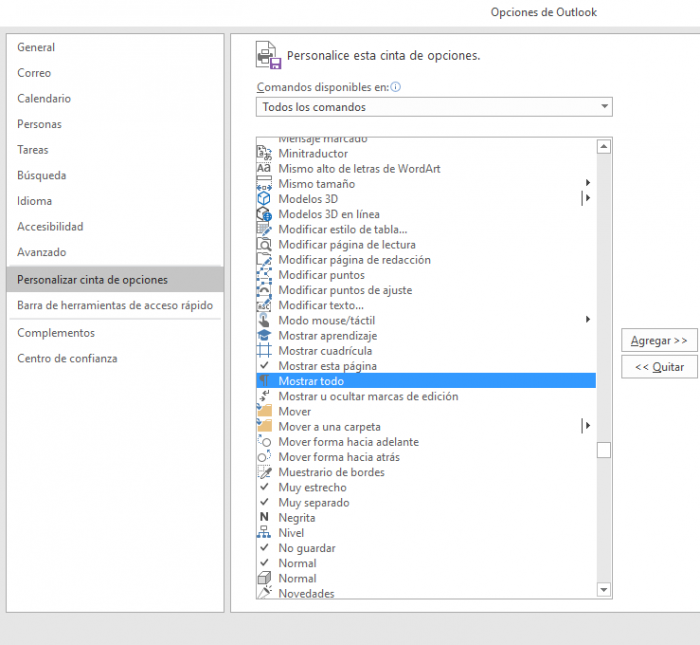Screen dimensions: 700x645
Task: Click the Negrita bold N icon
Action: click(264, 517)
